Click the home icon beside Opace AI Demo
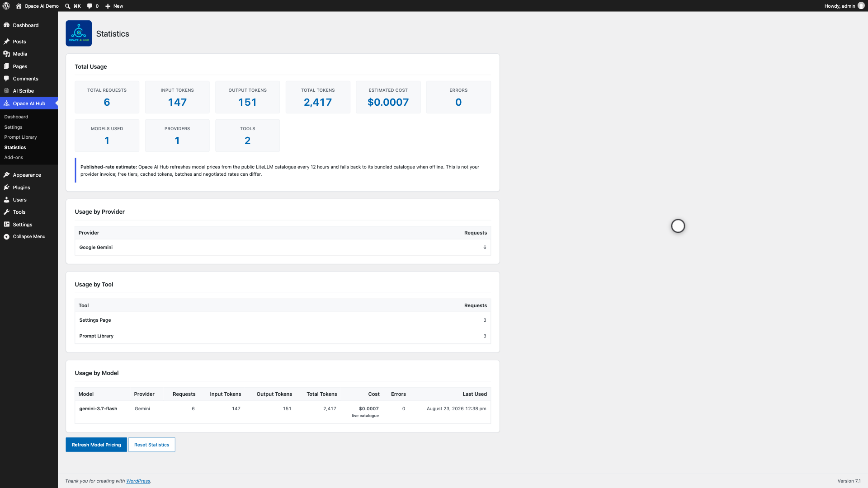The image size is (868, 488). tap(19, 6)
